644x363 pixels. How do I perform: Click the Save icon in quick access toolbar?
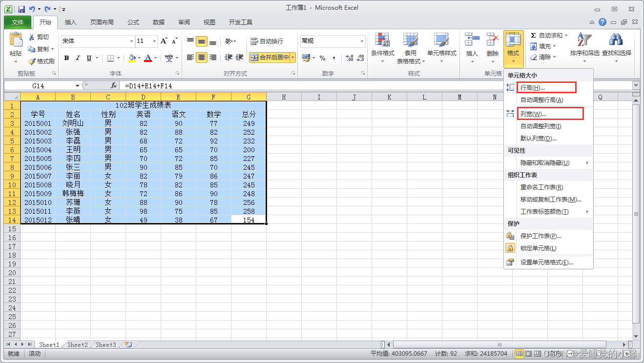click(x=21, y=9)
